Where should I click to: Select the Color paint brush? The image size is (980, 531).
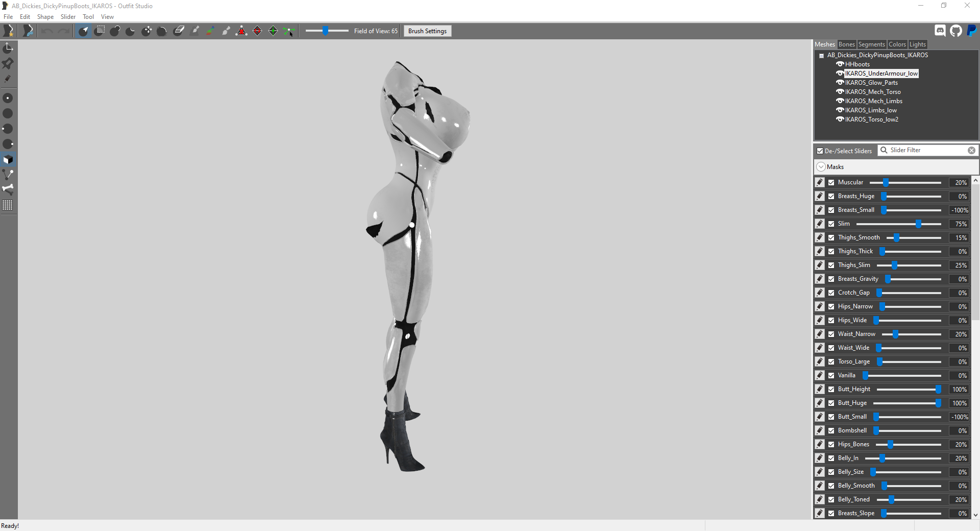pyautogui.click(x=210, y=31)
